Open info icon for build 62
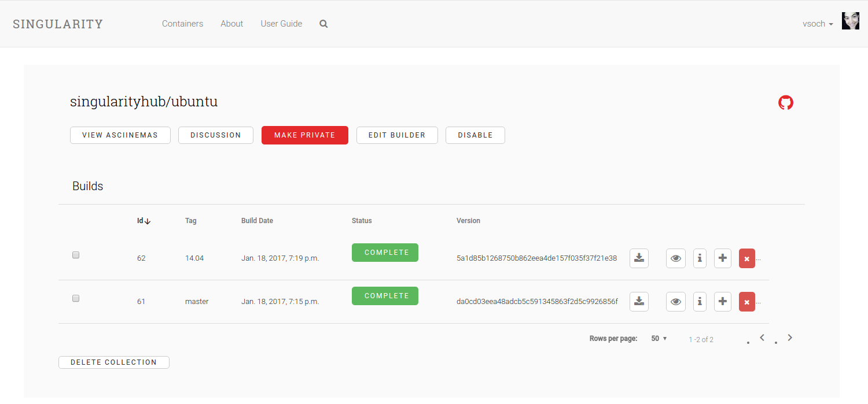 click(x=700, y=258)
